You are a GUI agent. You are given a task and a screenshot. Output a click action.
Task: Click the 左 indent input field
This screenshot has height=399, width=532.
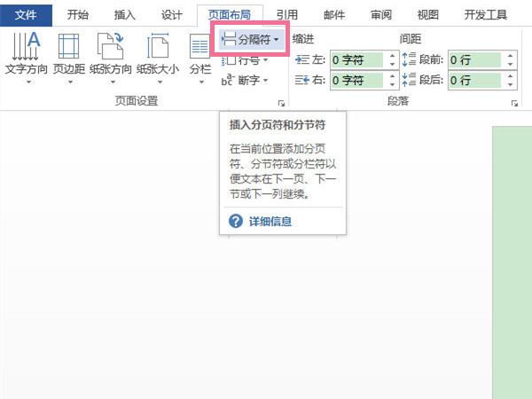click(x=356, y=60)
